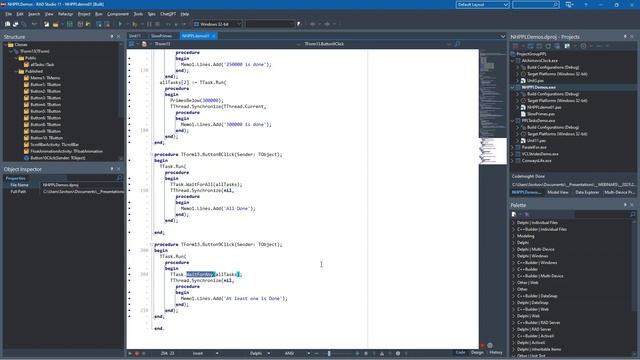Click the Open Project folder toolbar icon

[55, 24]
